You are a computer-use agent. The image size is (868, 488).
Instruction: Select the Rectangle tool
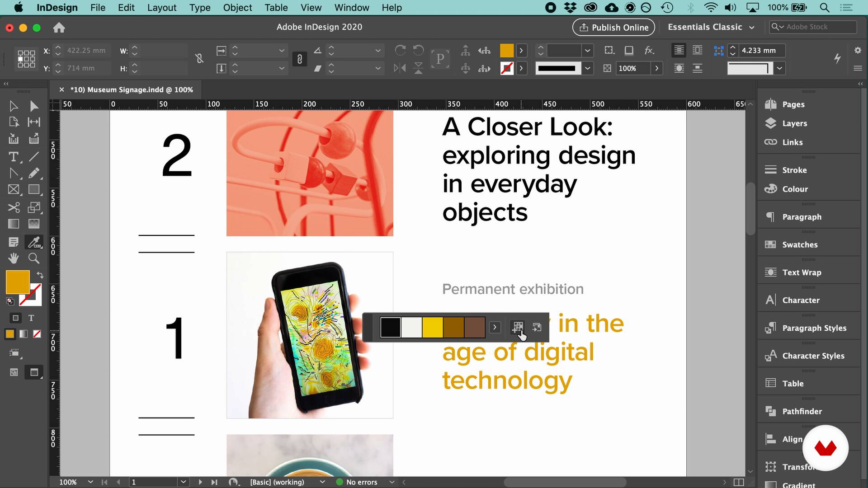click(34, 190)
